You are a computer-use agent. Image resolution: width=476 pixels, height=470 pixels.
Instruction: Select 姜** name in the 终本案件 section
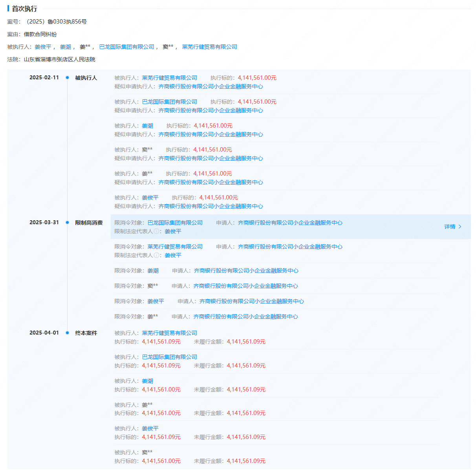pyautogui.click(x=147, y=405)
